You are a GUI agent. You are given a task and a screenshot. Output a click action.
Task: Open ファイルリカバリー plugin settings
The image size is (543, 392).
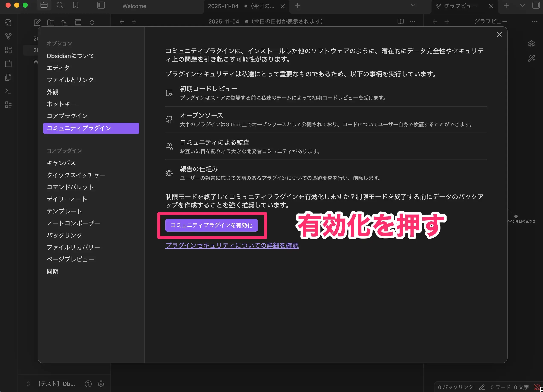91,247
